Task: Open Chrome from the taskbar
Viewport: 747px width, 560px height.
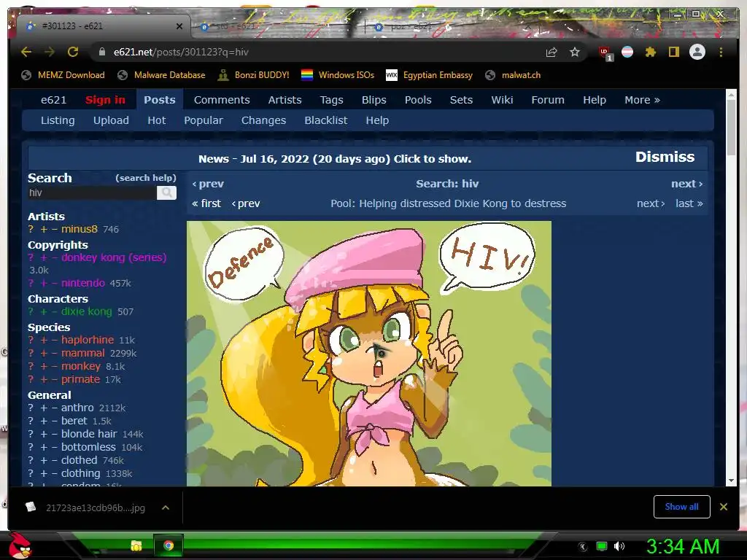Action: coord(168,545)
